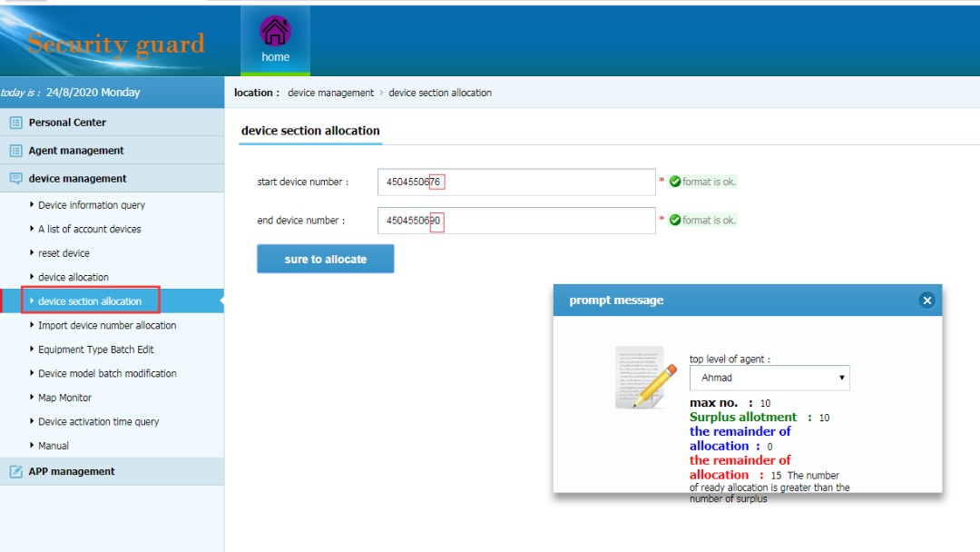Click the format is ok text for end number
Image resolution: width=980 pixels, height=552 pixels.
click(x=709, y=220)
